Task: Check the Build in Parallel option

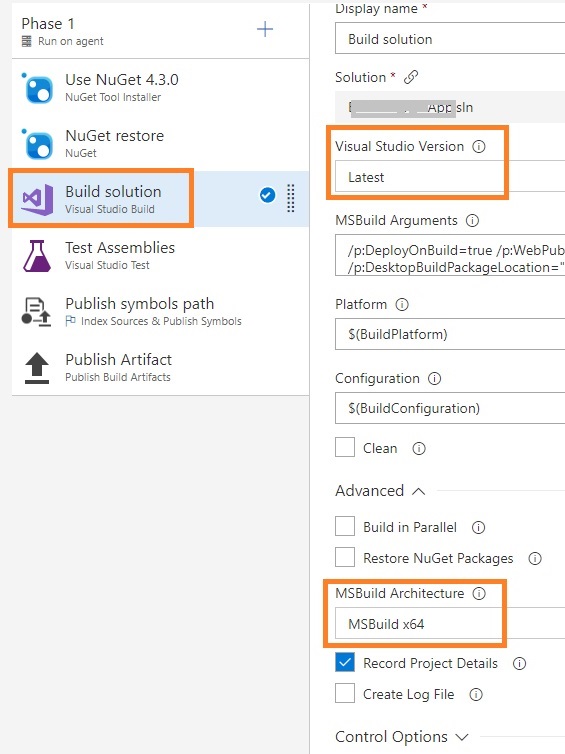Action: [x=345, y=527]
